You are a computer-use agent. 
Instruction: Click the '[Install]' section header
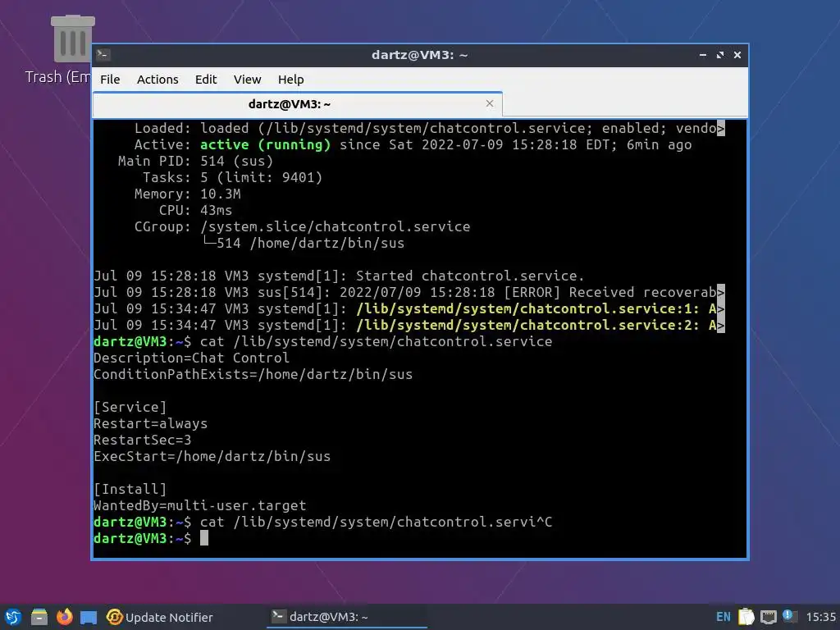[130, 489]
